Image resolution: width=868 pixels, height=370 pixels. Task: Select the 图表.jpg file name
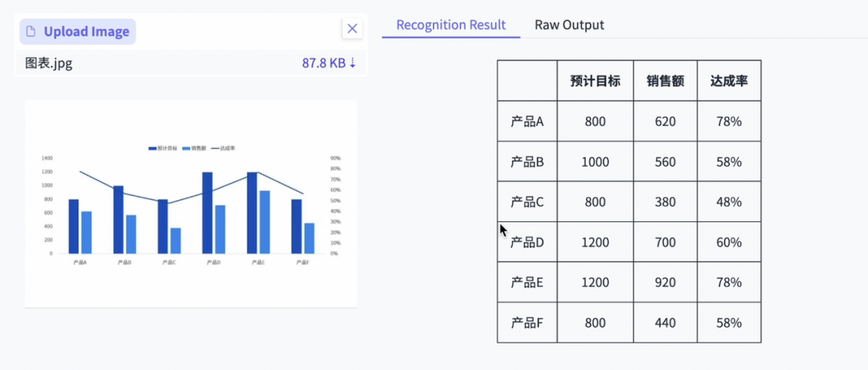point(49,64)
